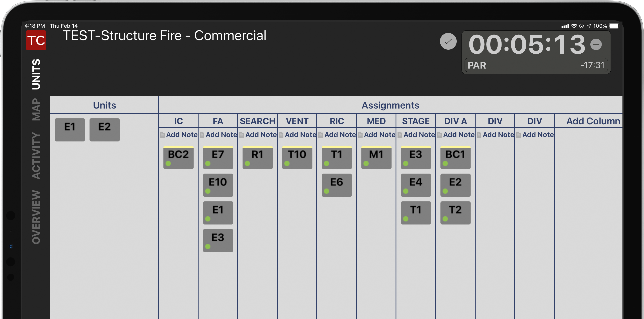Toggle green status dot on M1 unit
644x319 pixels.
coord(366,164)
